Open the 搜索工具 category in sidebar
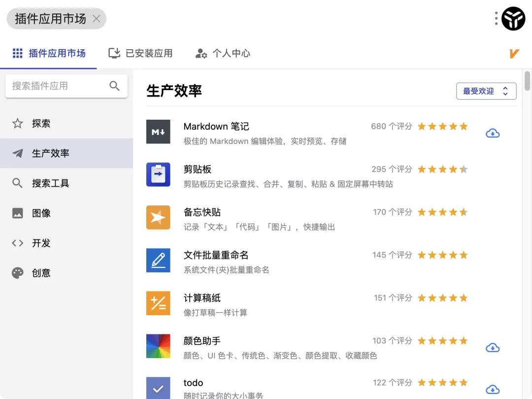 click(x=66, y=183)
